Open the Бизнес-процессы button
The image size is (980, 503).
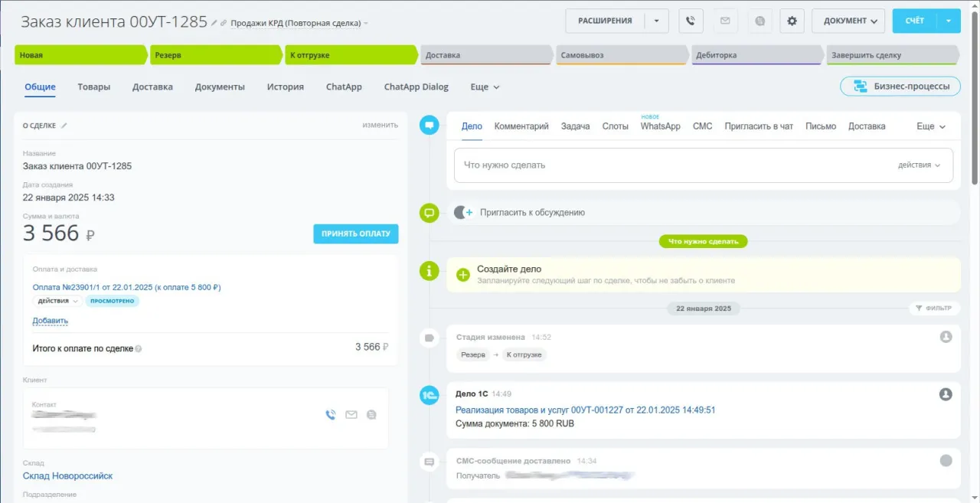(x=900, y=86)
